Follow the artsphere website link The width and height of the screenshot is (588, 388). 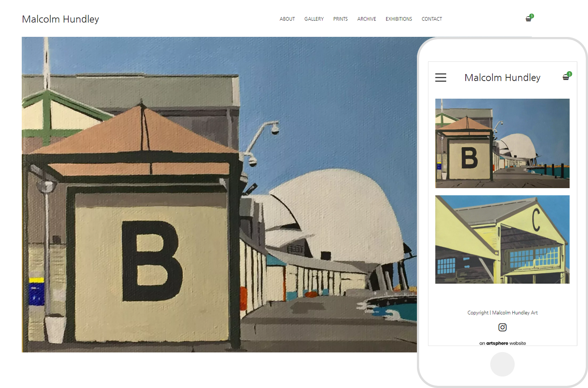tap(502, 343)
